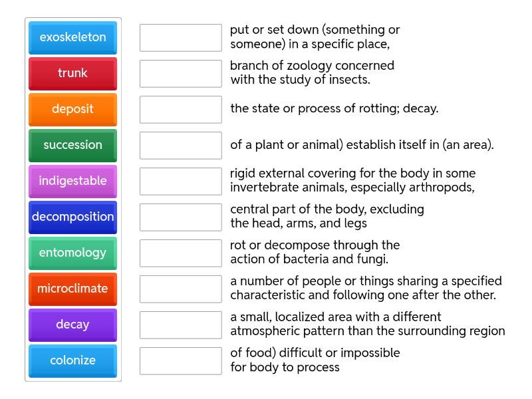Select the red trunk tile
This screenshot has height=399, width=532.
click(x=72, y=73)
